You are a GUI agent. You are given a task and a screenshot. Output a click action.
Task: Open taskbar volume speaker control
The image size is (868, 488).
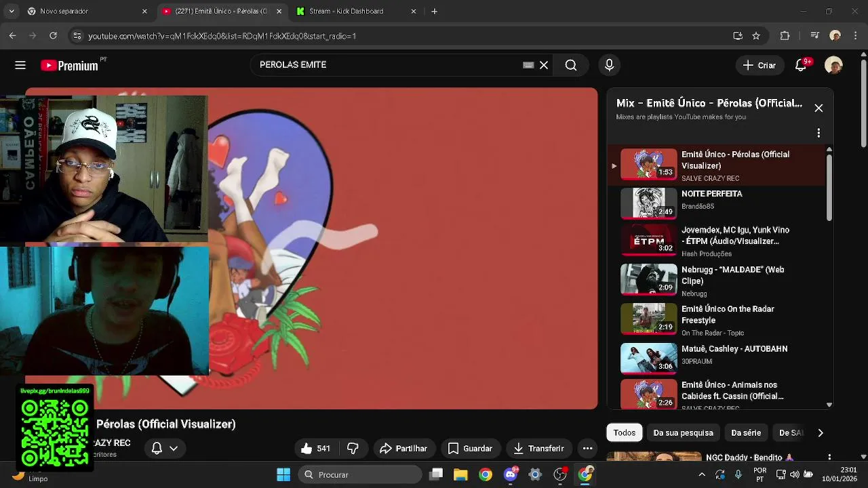tap(795, 474)
